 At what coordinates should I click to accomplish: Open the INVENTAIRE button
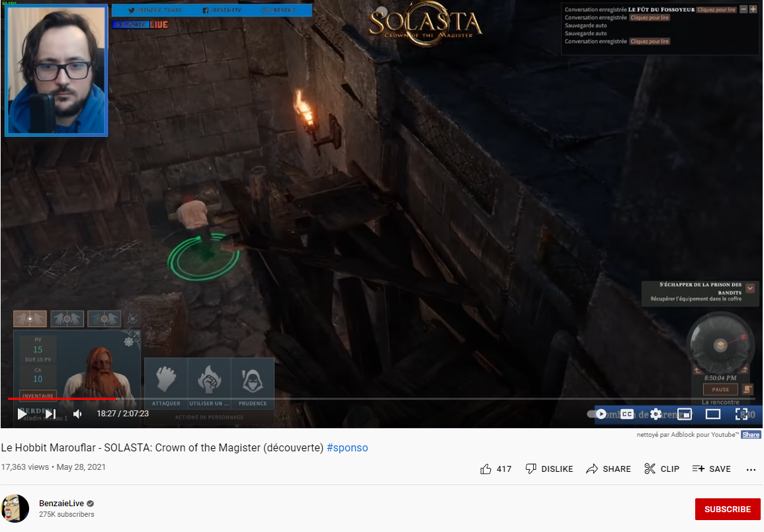pos(38,395)
